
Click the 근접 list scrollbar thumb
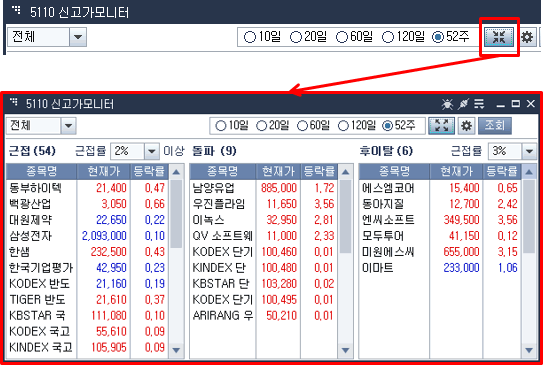176,214
